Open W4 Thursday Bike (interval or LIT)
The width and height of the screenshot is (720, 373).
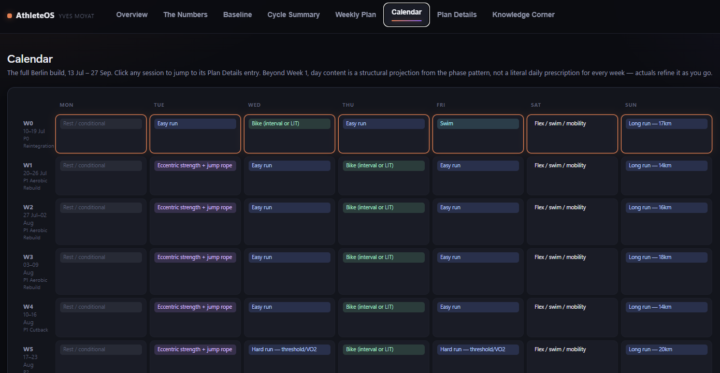tap(384, 307)
